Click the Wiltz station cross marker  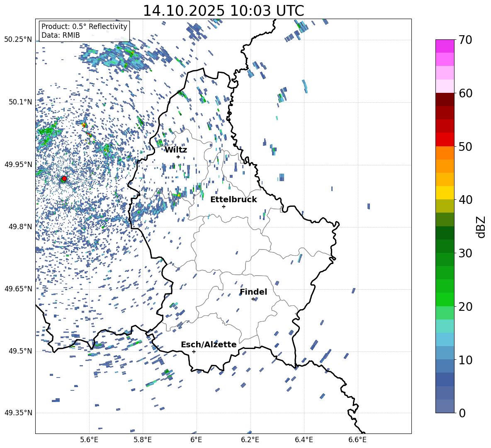click(178, 157)
